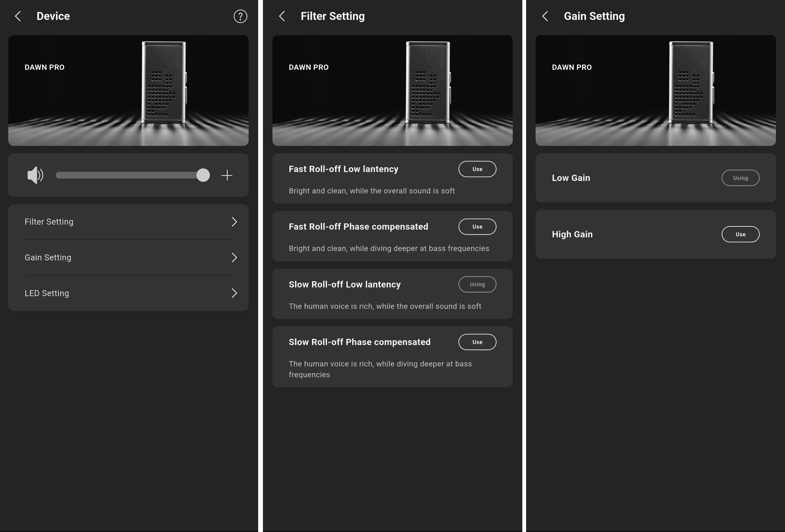Go back from Filter Setting screen
Viewport: 785px width, 532px height.
(x=282, y=16)
